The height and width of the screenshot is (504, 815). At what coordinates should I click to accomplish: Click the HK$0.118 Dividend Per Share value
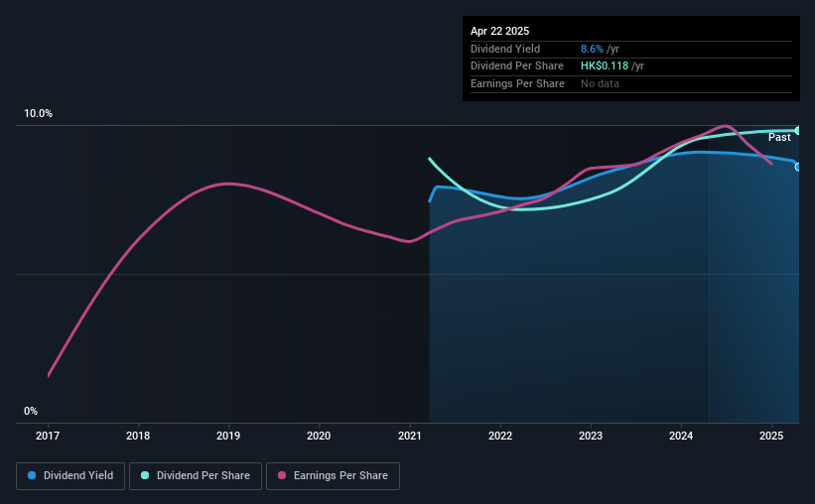pos(605,66)
